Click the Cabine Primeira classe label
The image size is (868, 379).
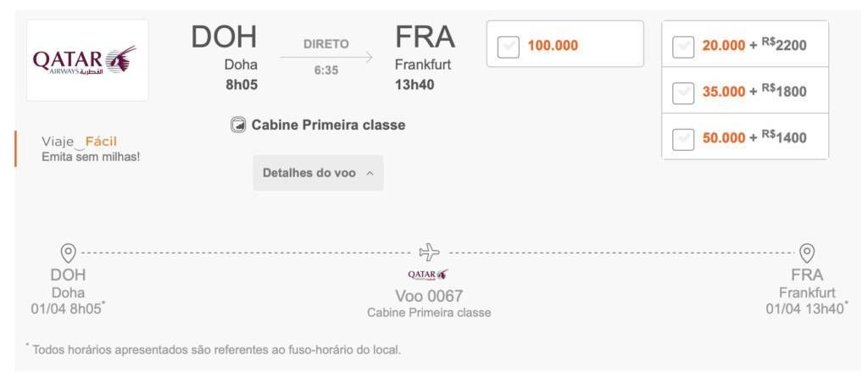click(328, 125)
